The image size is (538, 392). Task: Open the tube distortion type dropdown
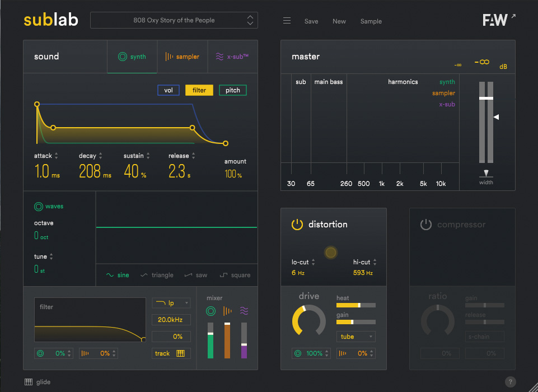click(356, 337)
